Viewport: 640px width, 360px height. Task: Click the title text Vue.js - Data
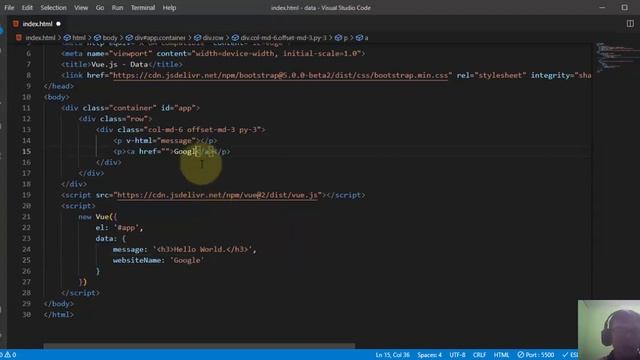coord(119,64)
